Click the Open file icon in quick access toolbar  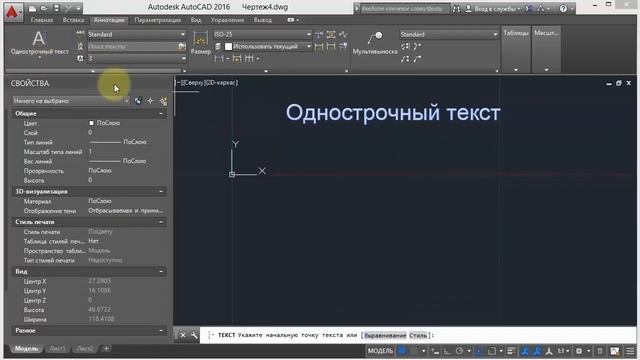tap(44, 8)
